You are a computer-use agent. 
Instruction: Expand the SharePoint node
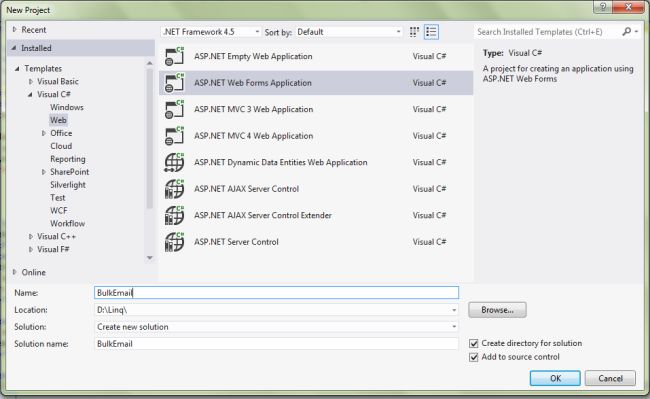click(x=44, y=172)
